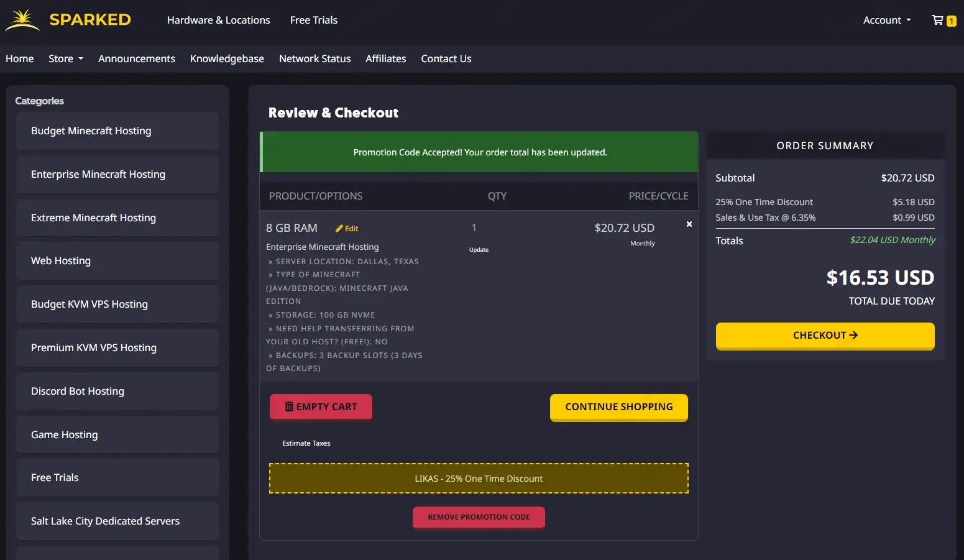View Network Status page
Screen dimensions: 964x560
pyautogui.click(x=314, y=58)
